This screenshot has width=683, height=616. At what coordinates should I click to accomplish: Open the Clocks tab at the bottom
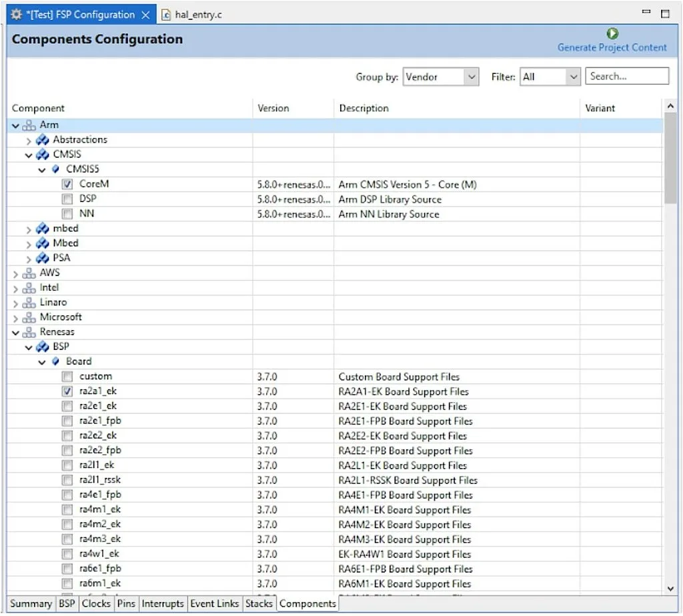96,603
